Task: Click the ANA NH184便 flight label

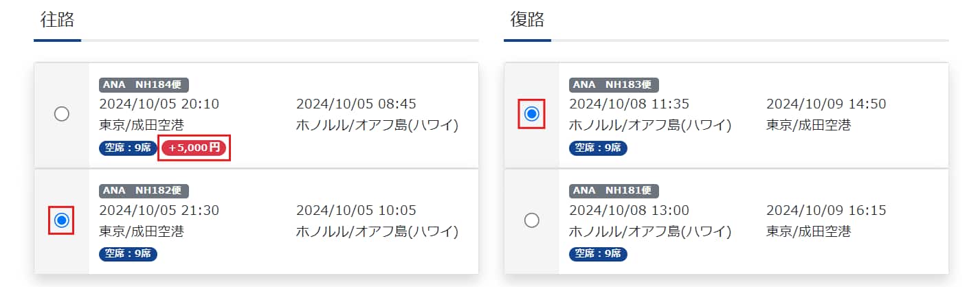Action: tap(144, 85)
